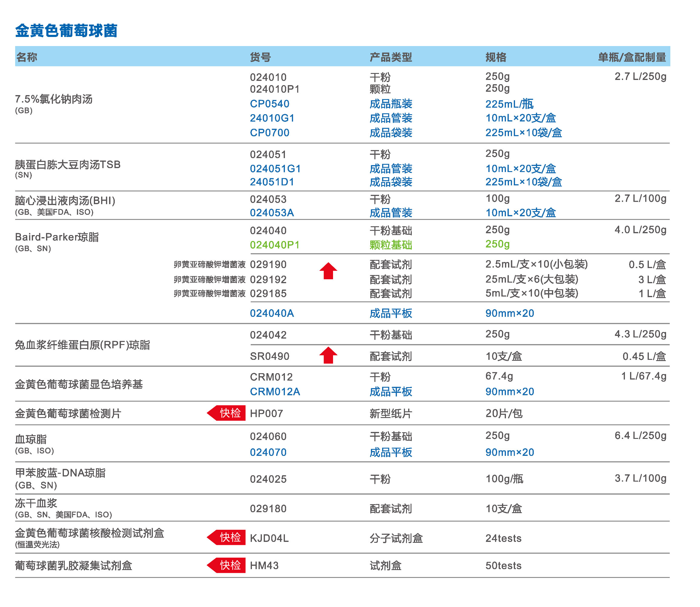Open blue product code 024070

coord(268,452)
